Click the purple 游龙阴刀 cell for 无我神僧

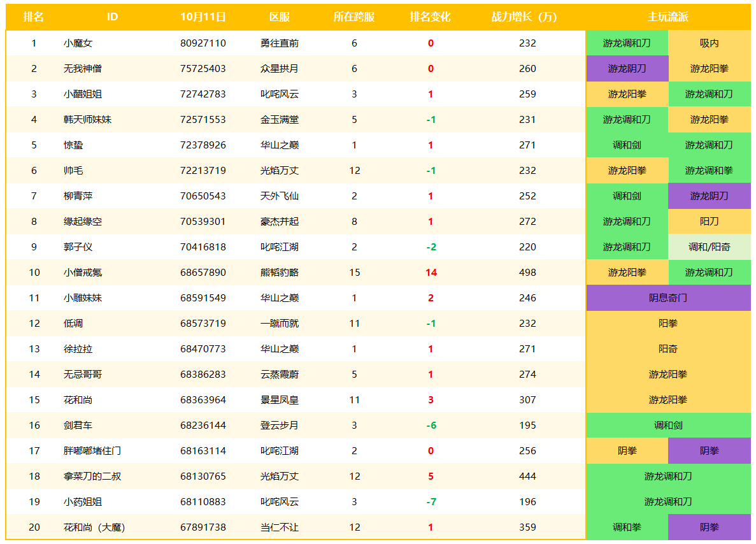[626, 68]
